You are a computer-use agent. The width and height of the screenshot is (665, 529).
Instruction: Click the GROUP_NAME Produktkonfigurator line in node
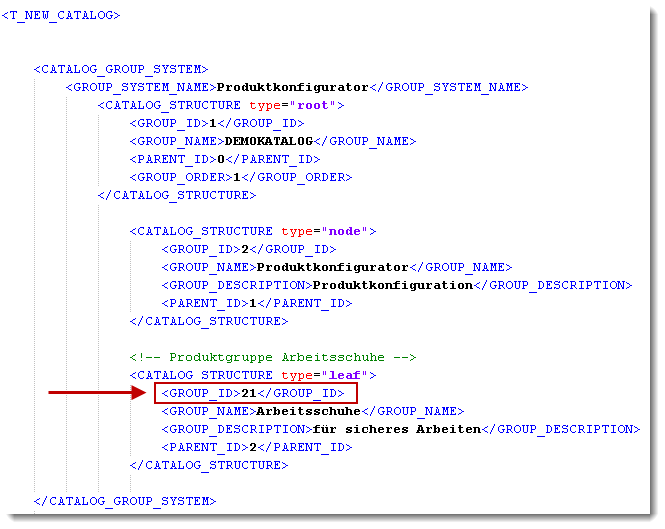point(336,267)
